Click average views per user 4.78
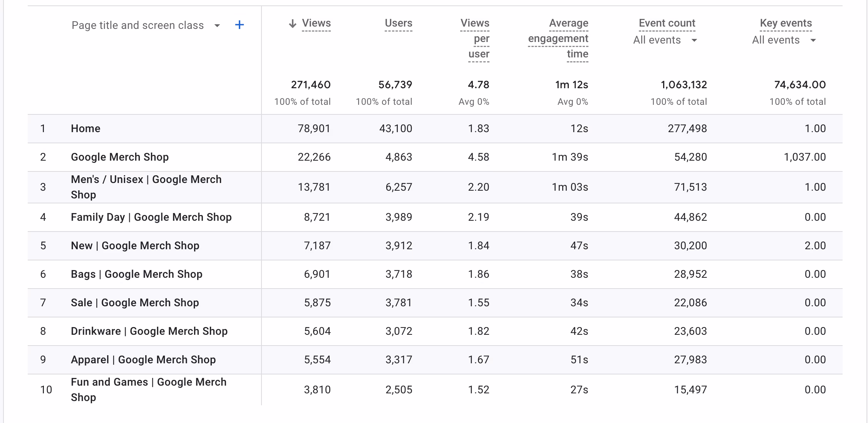 coord(478,85)
